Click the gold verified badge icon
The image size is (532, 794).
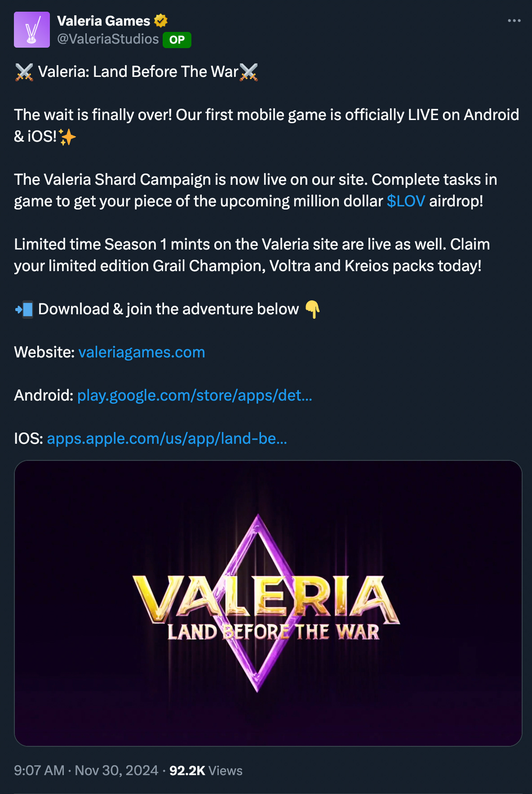coord(161,21)
